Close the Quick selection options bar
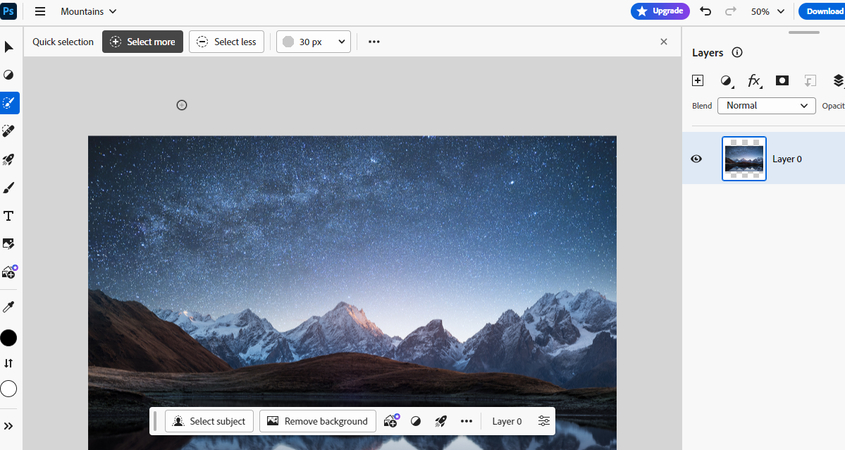The width and height of the screenshot is (845, 450). [x=664, y=41]
